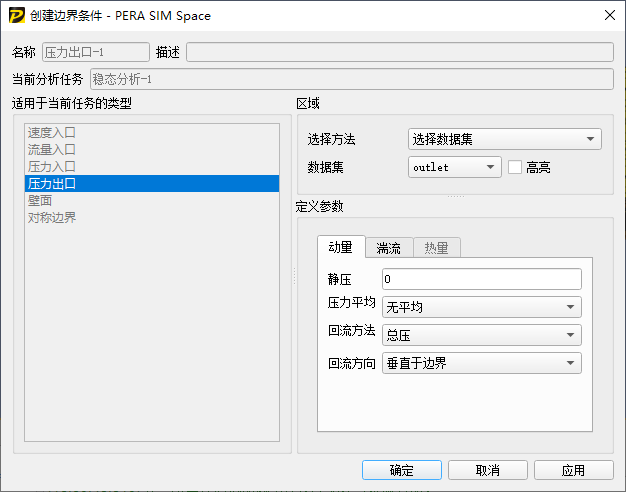
Task: Select 对称边界 in the type list
Action: [152, 218]
